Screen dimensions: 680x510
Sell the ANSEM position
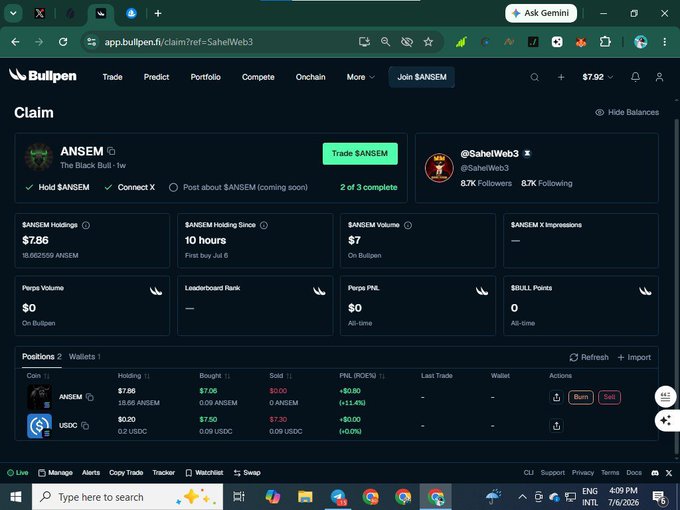point(609,397)
